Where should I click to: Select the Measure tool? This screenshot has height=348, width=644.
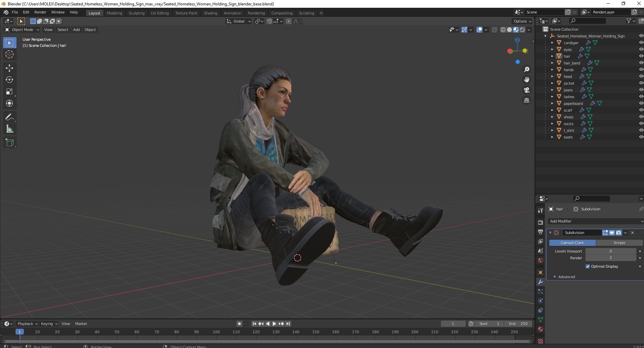tap(9, 129)
